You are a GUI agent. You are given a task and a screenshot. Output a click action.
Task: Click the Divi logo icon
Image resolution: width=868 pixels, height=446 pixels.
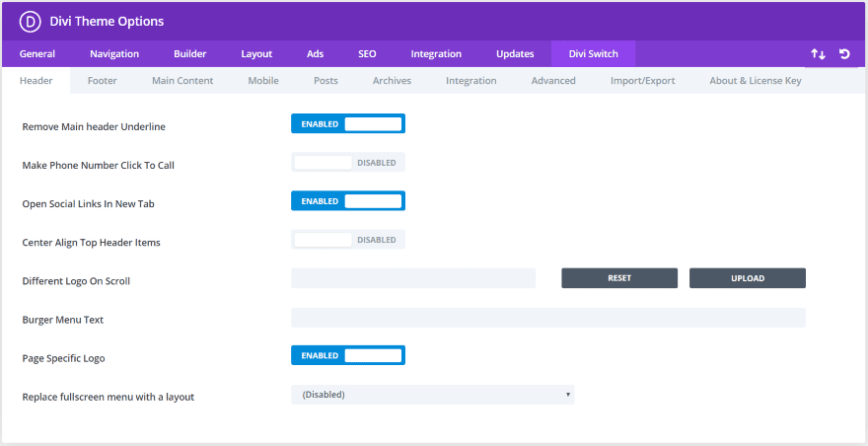click(31, 21)
